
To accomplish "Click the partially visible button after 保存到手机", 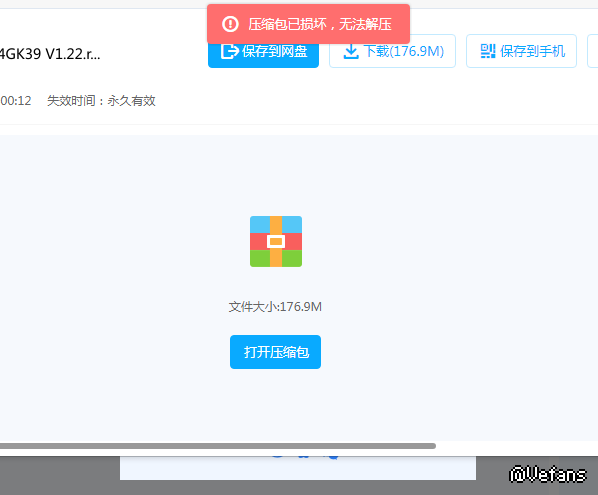I will [x=593, y=51].
